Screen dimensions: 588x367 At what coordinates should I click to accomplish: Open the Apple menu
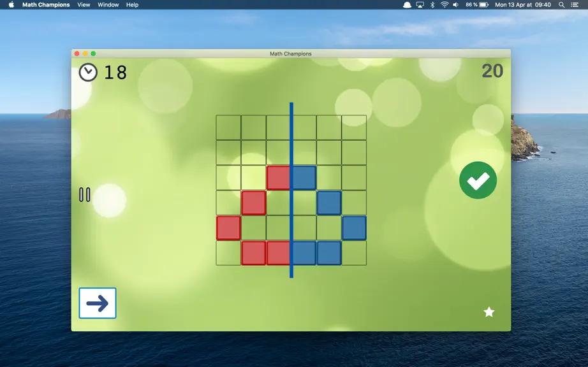[x=11, y=5]
